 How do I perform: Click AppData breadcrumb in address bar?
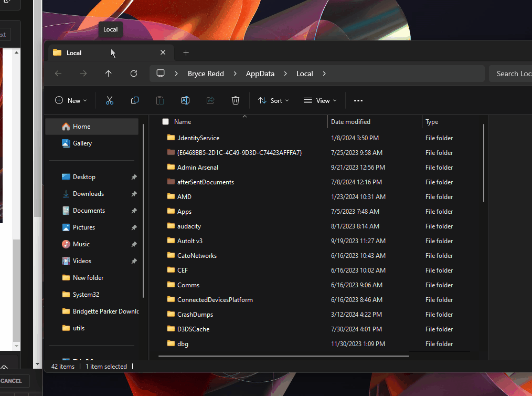260,74
